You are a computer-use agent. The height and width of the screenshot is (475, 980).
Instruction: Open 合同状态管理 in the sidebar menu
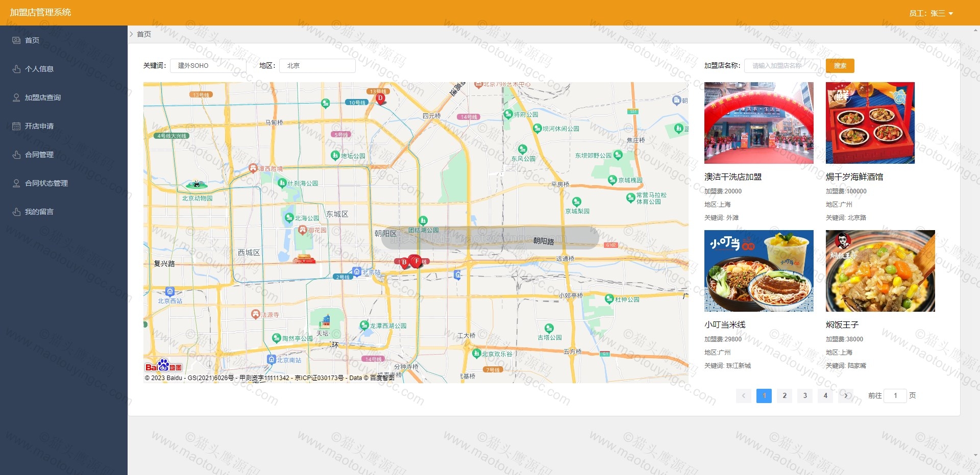(64, 183)
